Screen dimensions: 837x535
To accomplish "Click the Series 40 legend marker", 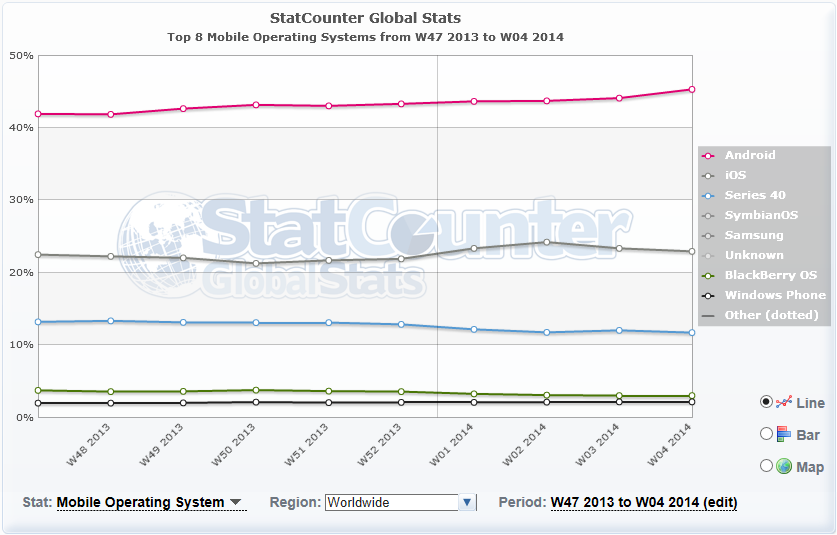I will pyautogui.click(x=709, y=196).
